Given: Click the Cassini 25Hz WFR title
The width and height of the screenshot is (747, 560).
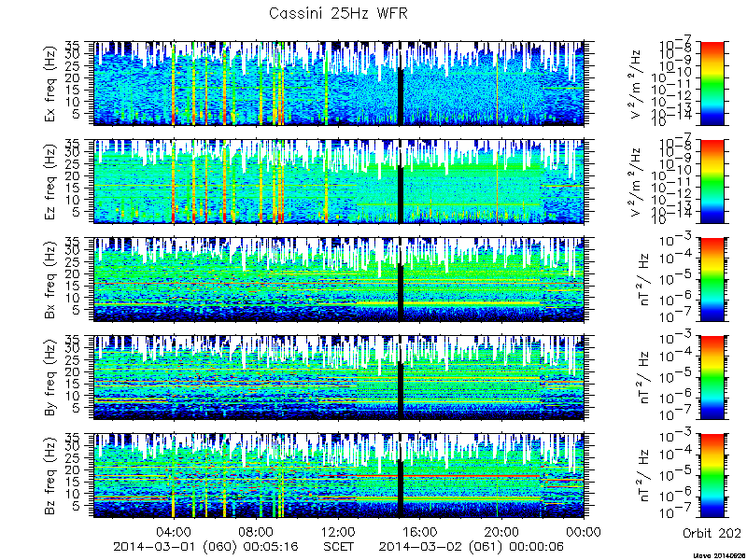Looking at the screenshot, I should 338,13.
